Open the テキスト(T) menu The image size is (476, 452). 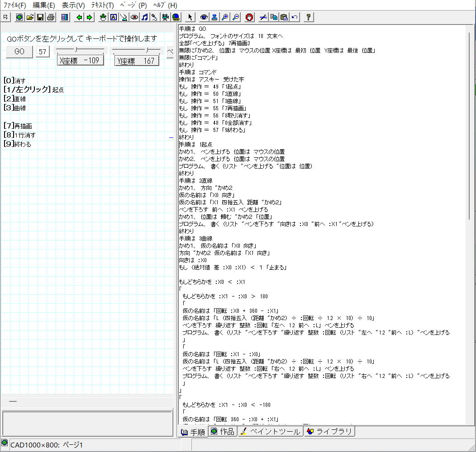pyautogui.click(x=102, y=5)
